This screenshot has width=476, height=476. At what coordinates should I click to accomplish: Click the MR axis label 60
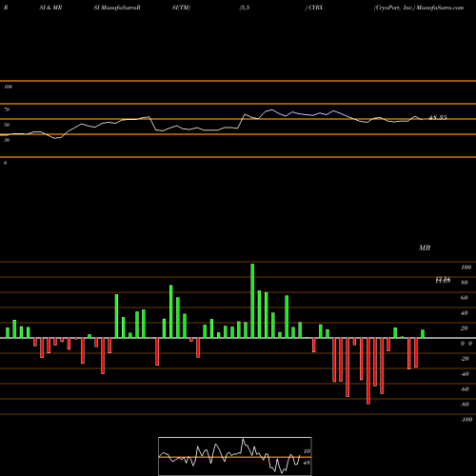click(465, 298)
